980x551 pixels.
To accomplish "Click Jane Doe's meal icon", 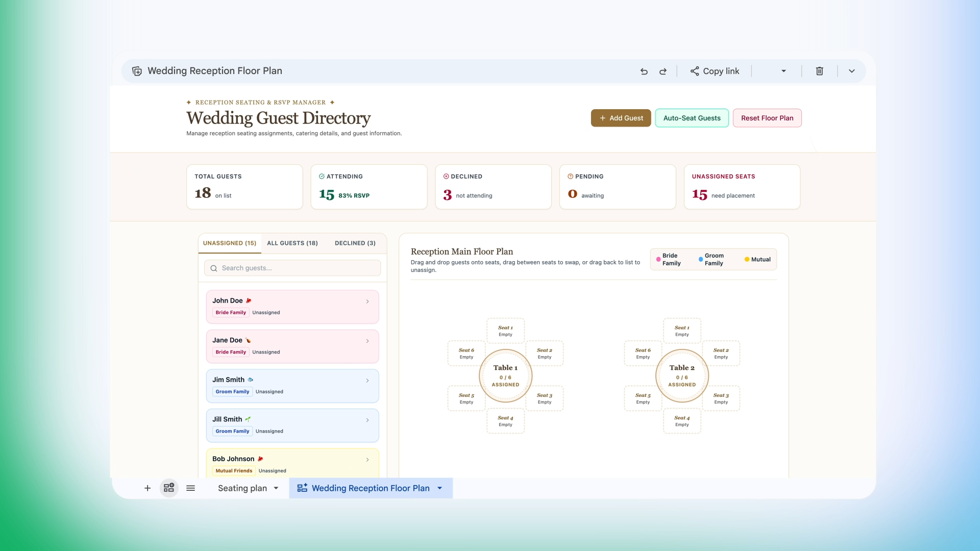I will pyautogui.click(x=248, y=340).
